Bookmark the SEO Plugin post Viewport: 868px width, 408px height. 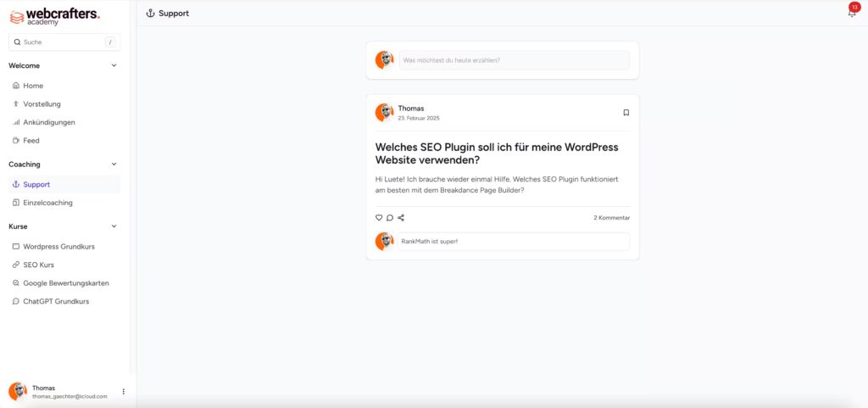[x=626, y=112]
